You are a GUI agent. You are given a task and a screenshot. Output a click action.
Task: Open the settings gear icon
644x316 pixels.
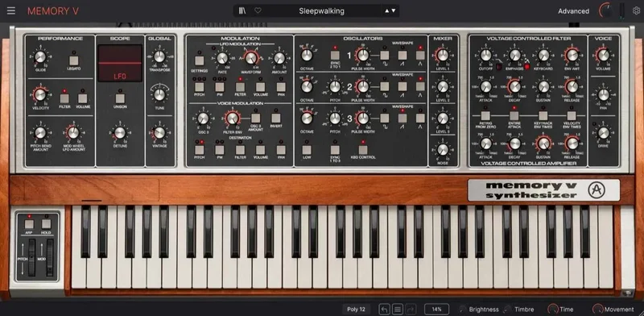(x=636, y=10)
